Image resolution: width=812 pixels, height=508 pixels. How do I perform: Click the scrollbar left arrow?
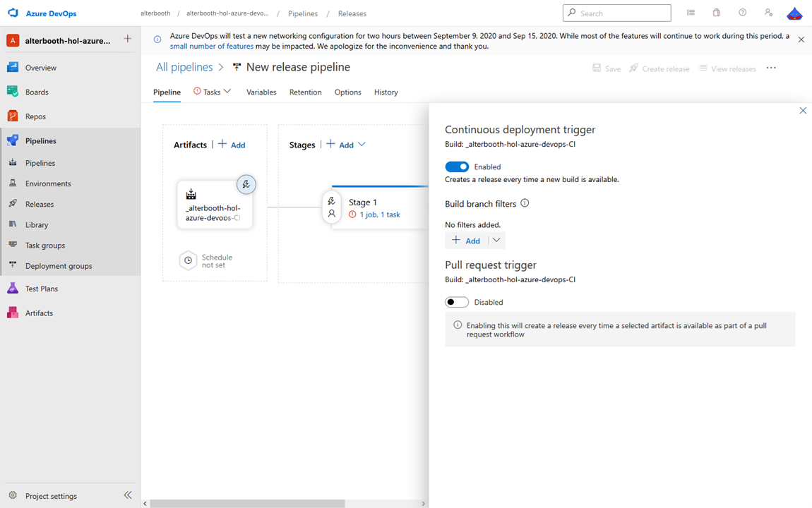[145, 504]
